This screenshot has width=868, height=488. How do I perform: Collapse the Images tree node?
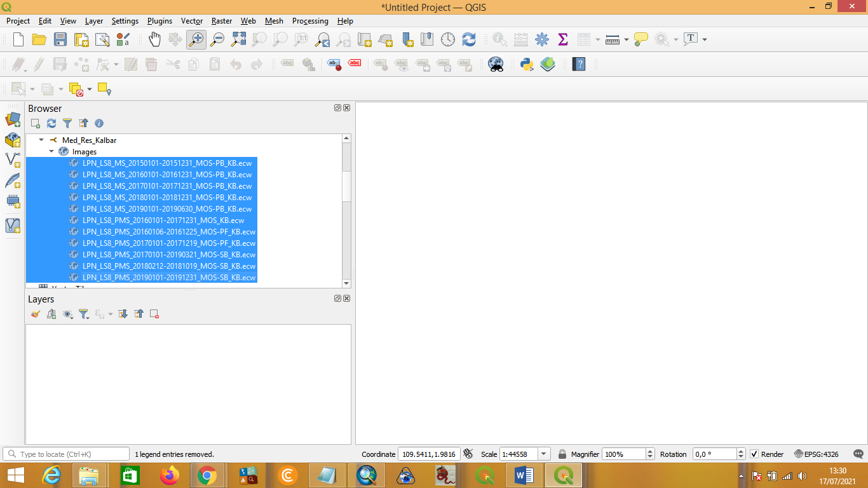tap(51, 151)
